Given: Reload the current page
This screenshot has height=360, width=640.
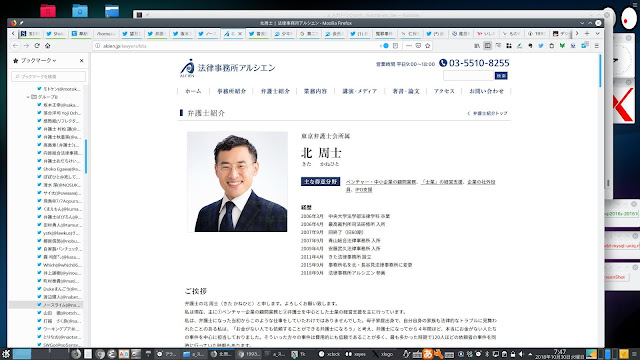Looking at the screenshot, I should coord(37,46).
